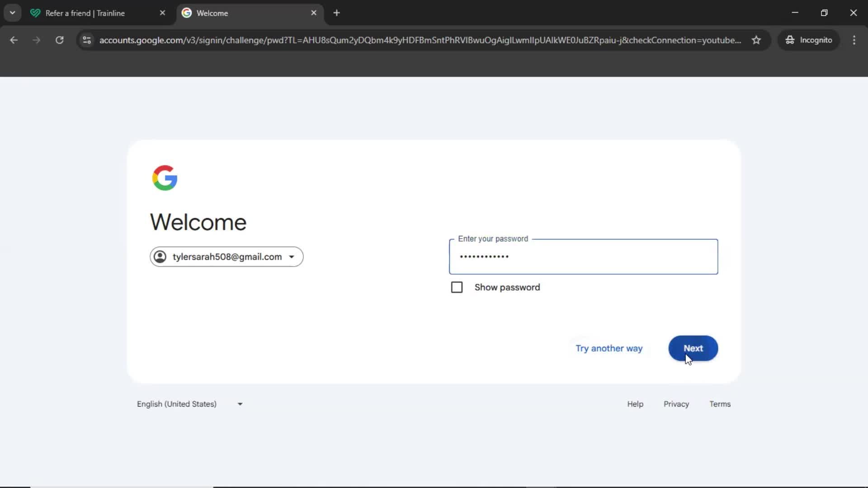Click the back navigation arrow

pos(14,40)
